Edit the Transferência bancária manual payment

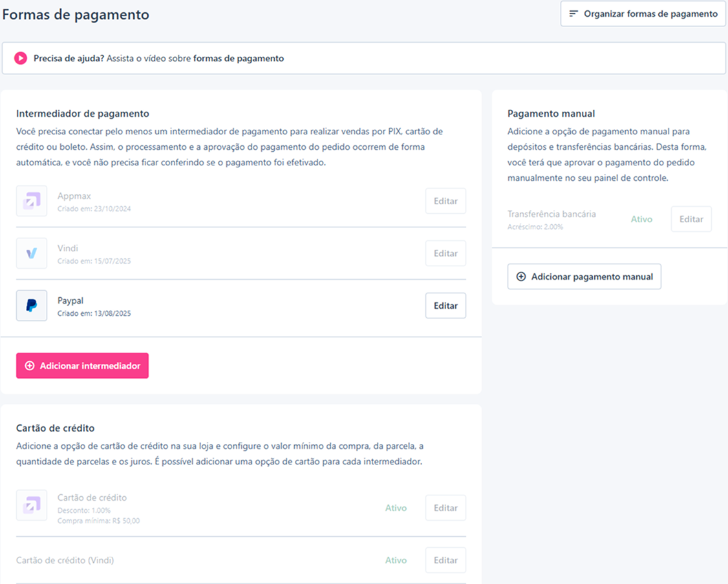coord(691,219)
